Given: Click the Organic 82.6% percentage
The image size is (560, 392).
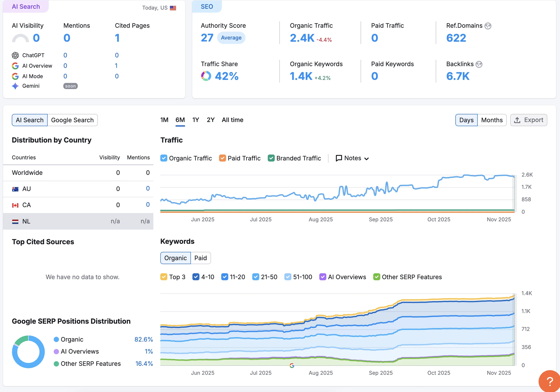Looking at the screenshot, I should [144, 339].
